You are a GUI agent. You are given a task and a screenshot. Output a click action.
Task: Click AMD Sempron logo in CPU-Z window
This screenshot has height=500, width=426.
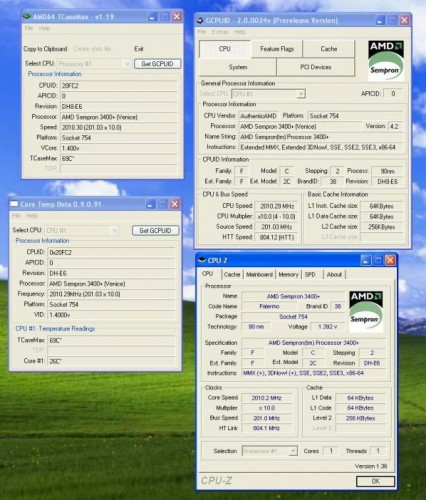pos(366,311)
